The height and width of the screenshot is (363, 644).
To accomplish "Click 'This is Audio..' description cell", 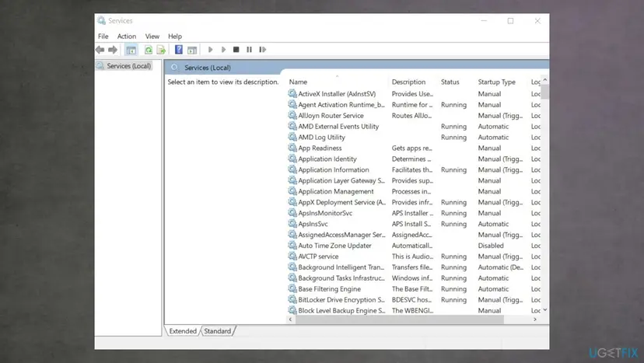I will coord(412,257).
